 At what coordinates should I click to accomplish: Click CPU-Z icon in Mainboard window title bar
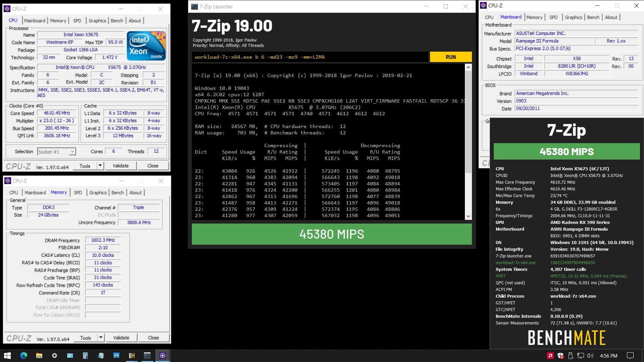(x=483, y=5)
